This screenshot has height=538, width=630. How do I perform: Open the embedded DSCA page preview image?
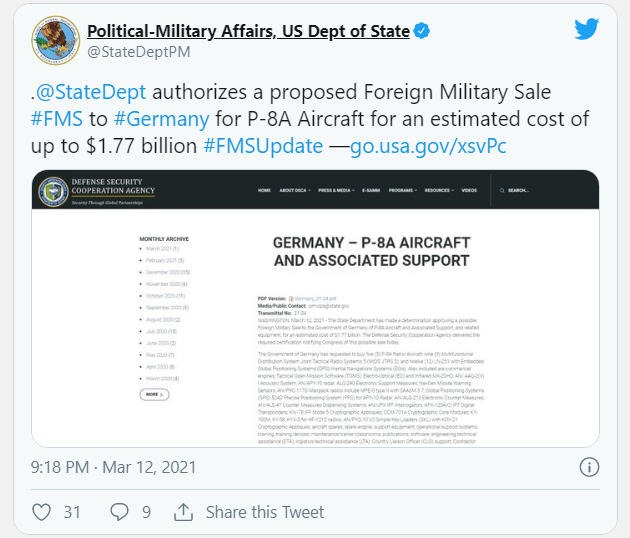(315, 309)
